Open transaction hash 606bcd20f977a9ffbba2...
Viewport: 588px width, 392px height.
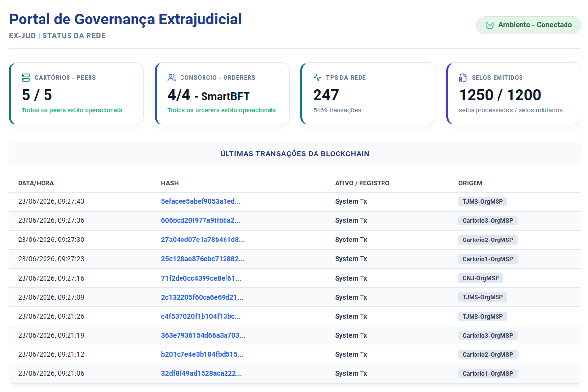(201, 220)
